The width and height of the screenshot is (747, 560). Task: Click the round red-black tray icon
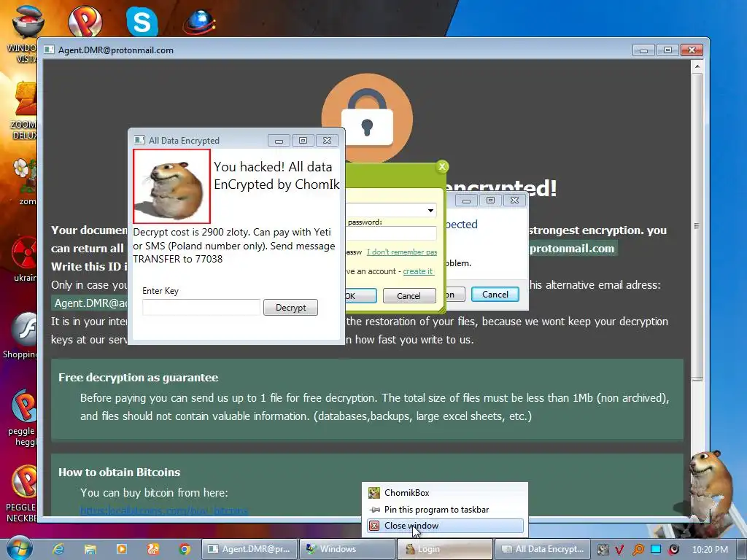pos(673,550)
